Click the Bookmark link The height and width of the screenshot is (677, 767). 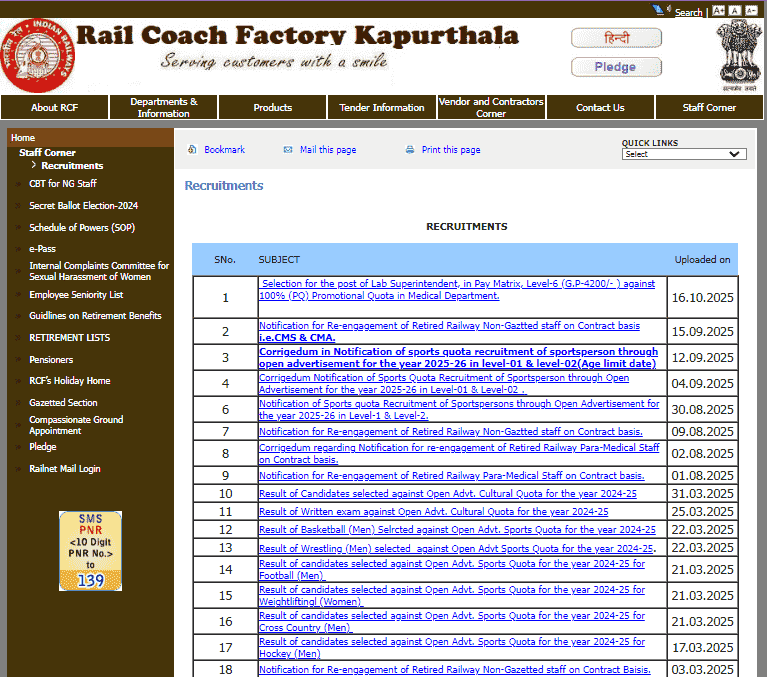click(x=225, y=150)
